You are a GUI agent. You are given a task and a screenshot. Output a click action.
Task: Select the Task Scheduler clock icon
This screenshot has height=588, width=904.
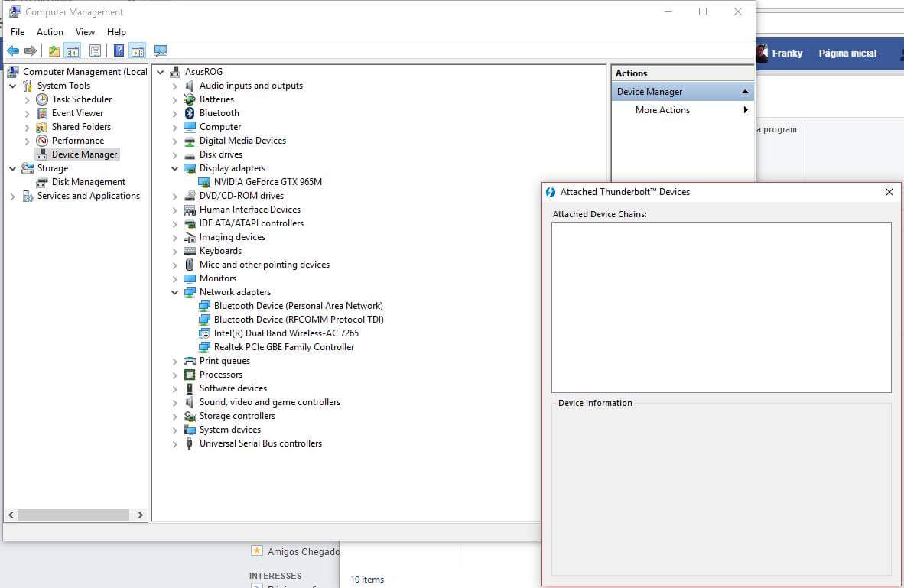click(42, 99)
